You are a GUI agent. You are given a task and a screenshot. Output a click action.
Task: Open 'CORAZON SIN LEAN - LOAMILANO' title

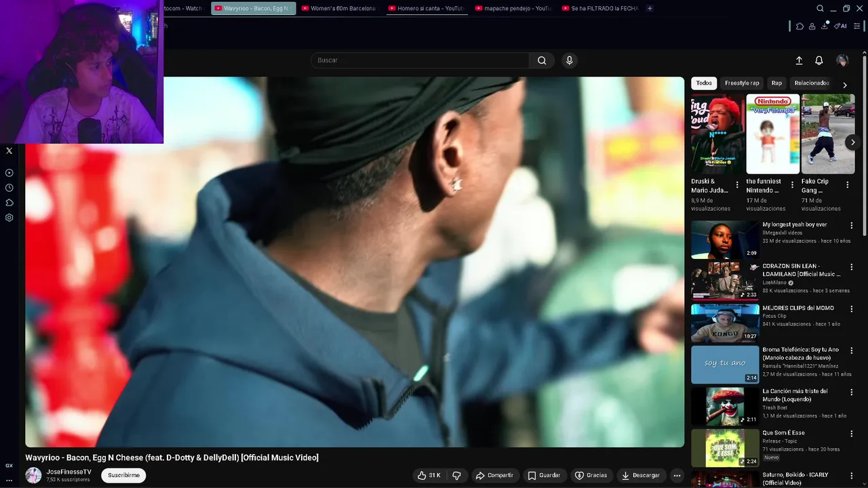point(802,270)
